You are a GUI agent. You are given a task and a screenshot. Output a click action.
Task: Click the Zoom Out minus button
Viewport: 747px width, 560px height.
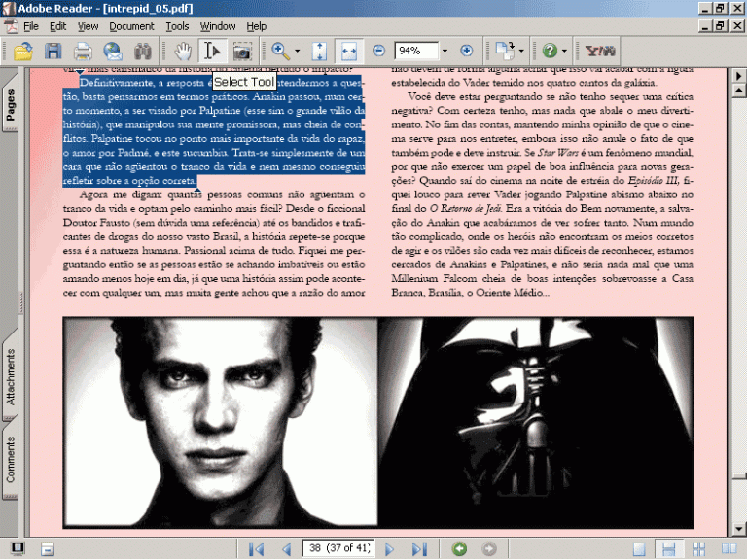coord(378,51)
